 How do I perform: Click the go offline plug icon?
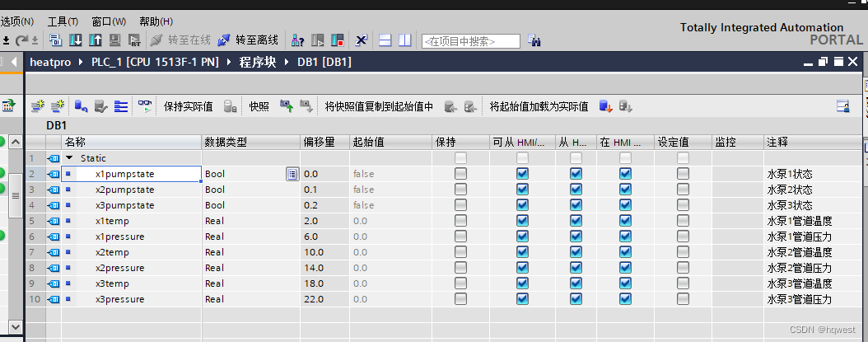[224, 40]
